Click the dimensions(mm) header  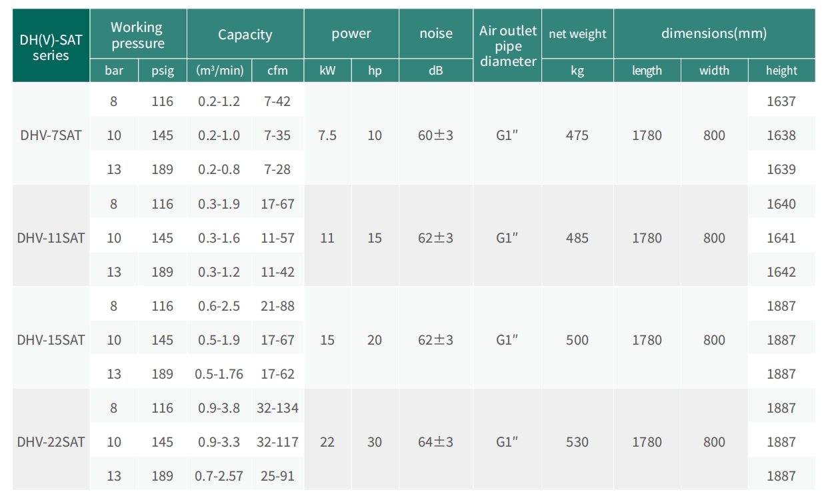click(713, 33)
